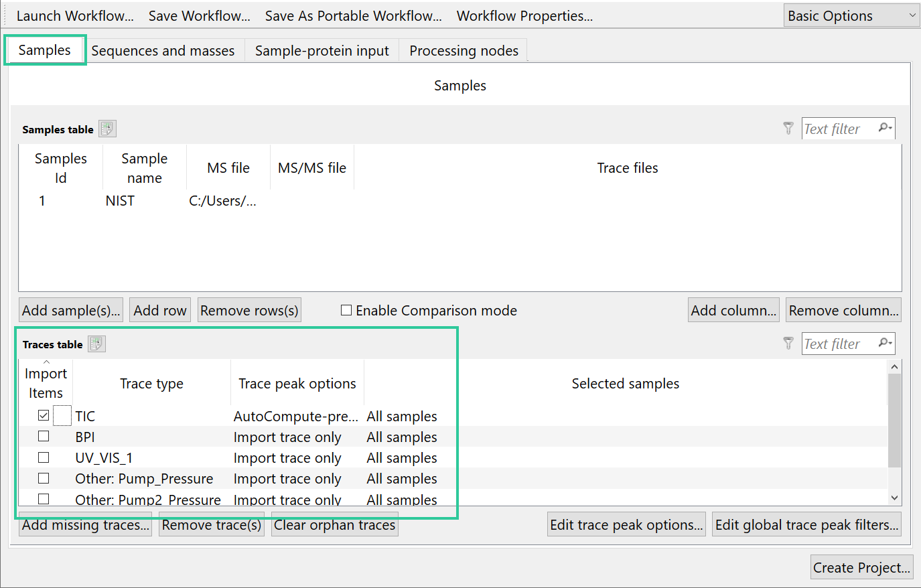Click the Trace files column header
Viewport: 921px width, 588px height.
(628, 168)
